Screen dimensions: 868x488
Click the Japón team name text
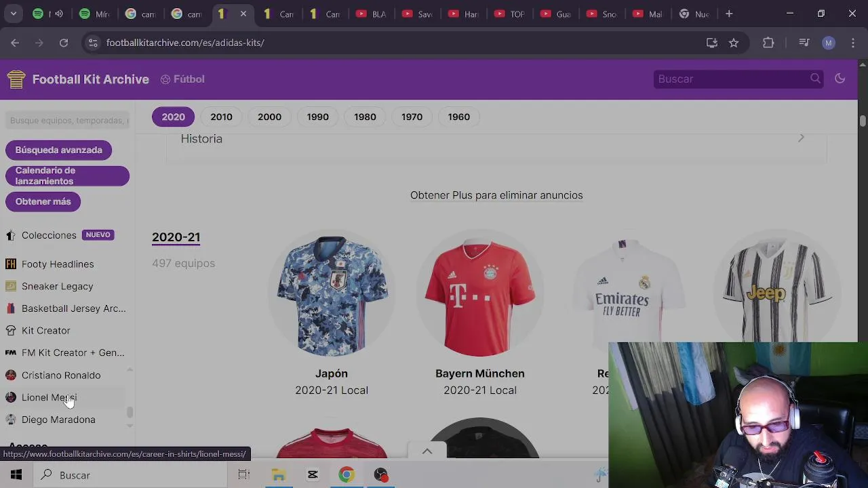tap(332, 373)
